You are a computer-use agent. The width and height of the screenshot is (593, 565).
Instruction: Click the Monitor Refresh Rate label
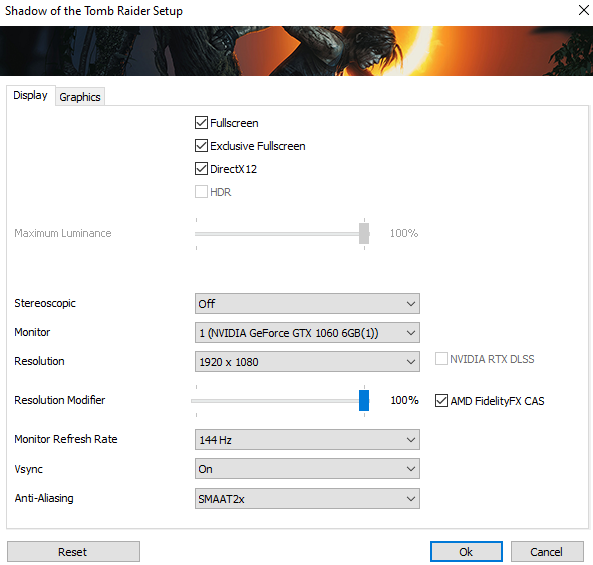pyautogui.click(x=66, y=439)
